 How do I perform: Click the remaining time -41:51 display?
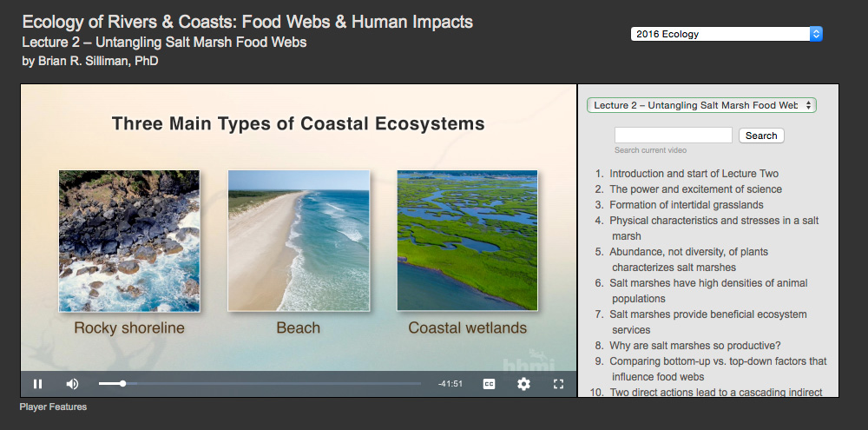tap(450, 384)
